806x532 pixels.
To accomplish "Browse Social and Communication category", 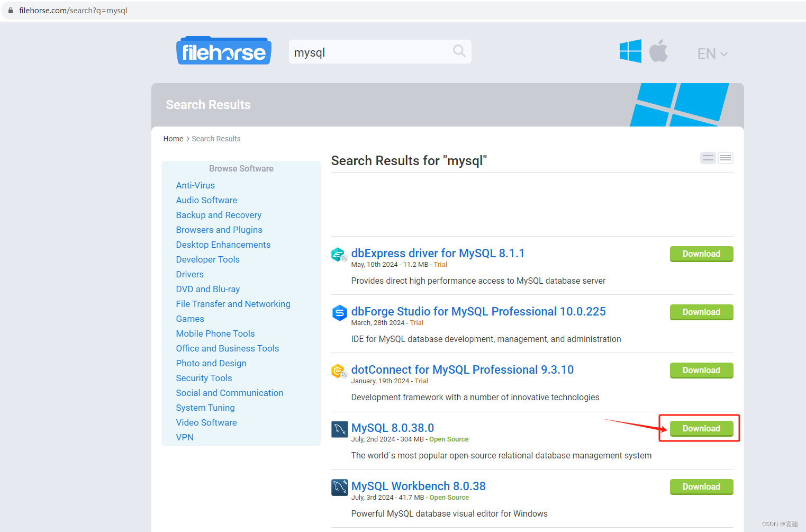I will click(230, 393).
